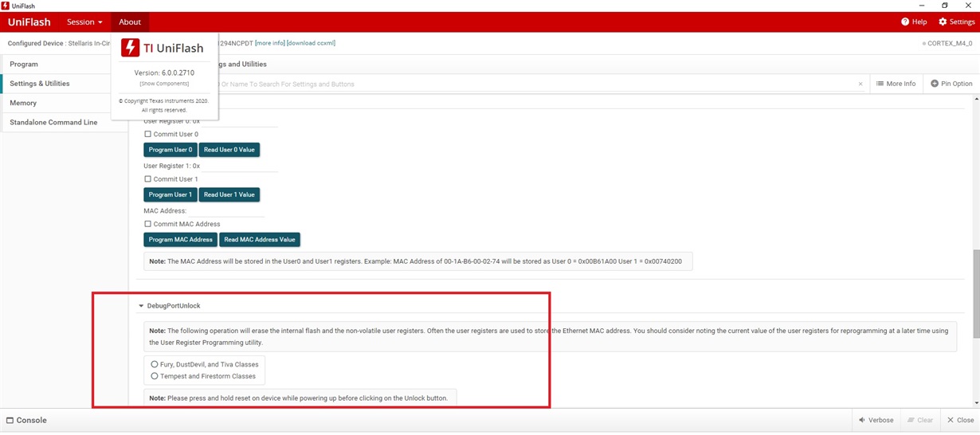Clear the search field with the X
Screen dimensions: 980x435
[x=860, y=84]
